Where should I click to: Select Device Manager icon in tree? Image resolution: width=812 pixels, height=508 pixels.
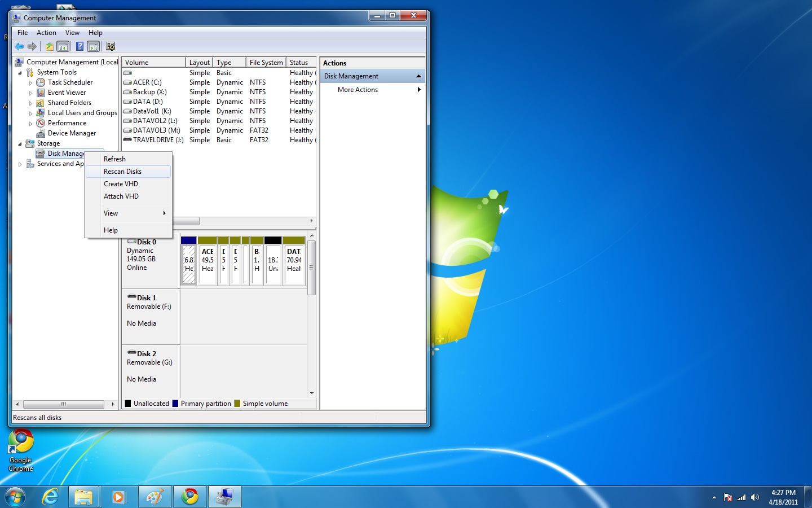point(41,133)
